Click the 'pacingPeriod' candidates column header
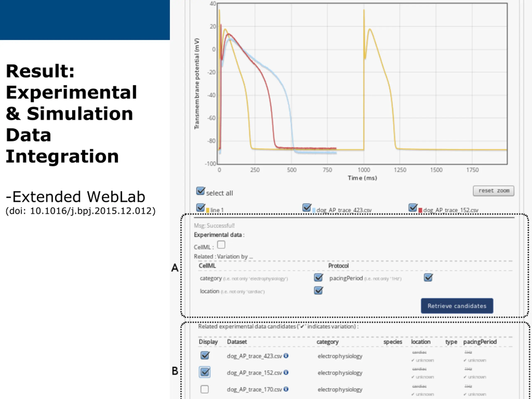The image size is (532, 399). click(x=480, y=342)
